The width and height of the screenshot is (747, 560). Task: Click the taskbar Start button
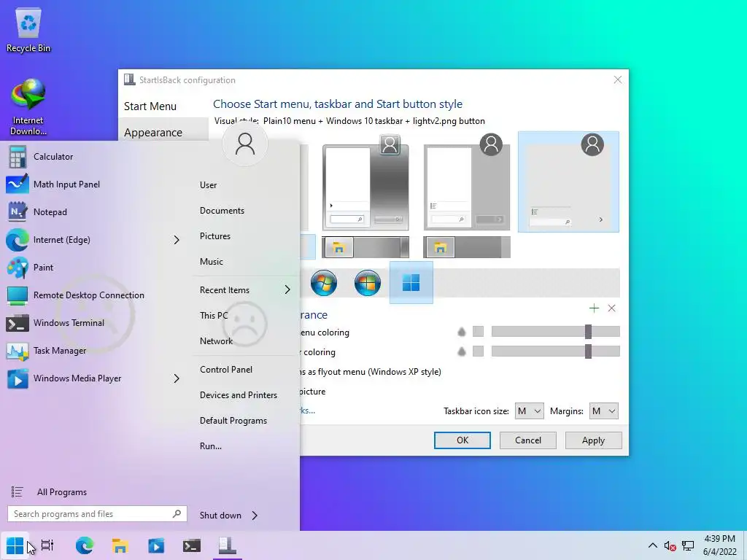[x=15, y=545]
